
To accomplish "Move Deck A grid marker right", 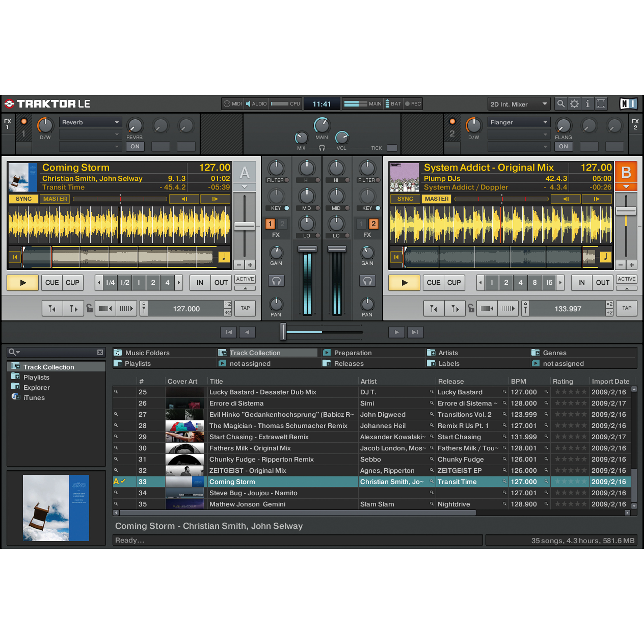I will 73,308.
